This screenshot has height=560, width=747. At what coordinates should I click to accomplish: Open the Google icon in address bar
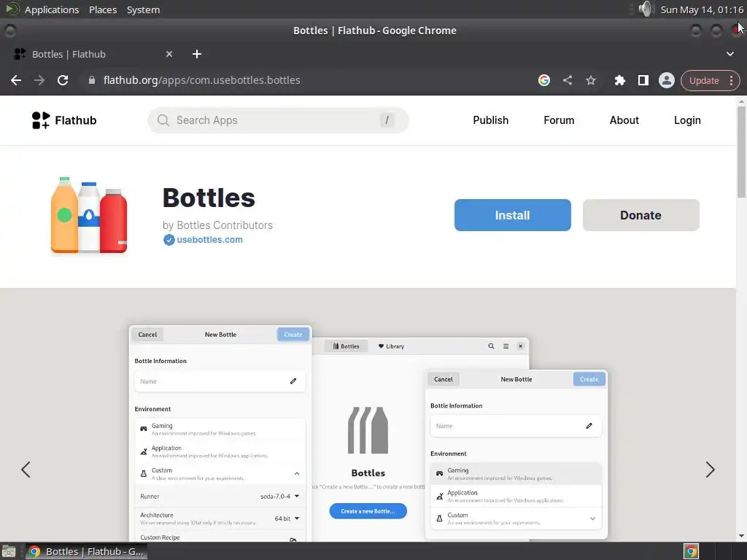coord(544,80)
